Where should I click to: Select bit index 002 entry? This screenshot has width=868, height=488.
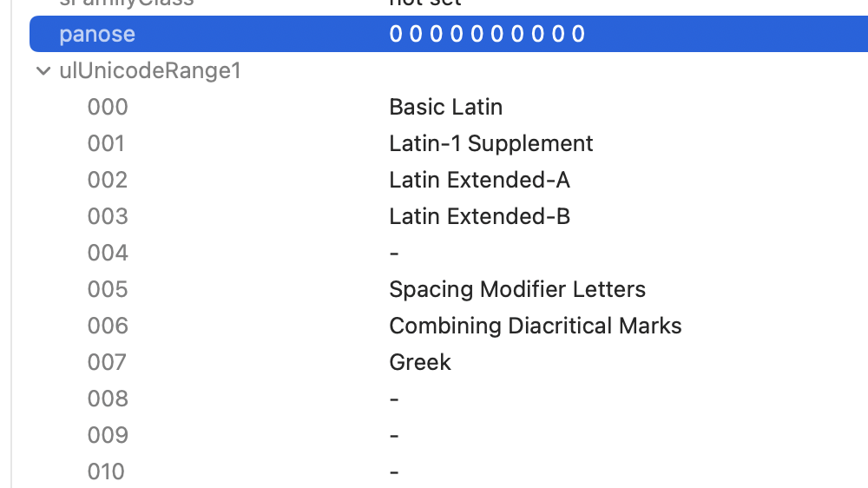(x=108, y=181)
